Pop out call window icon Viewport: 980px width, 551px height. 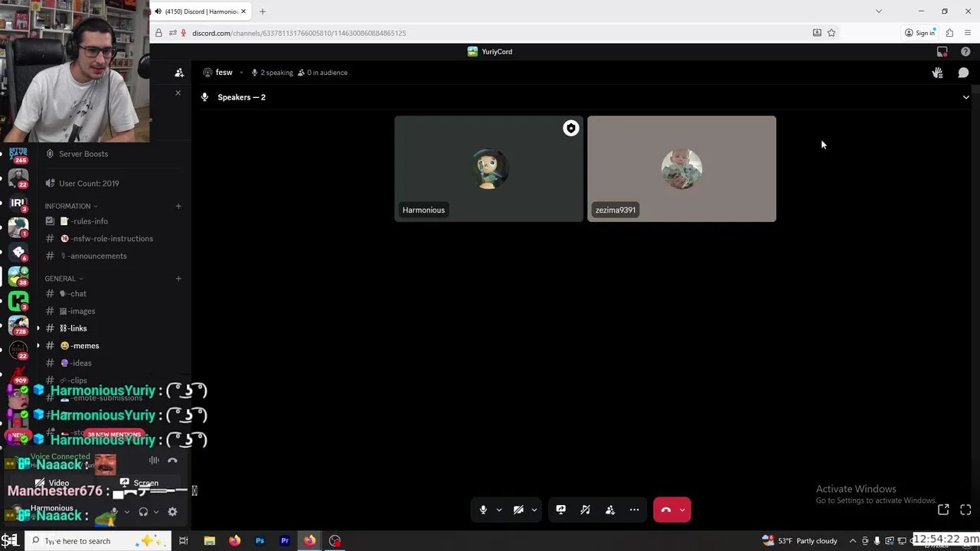point(943,510)
